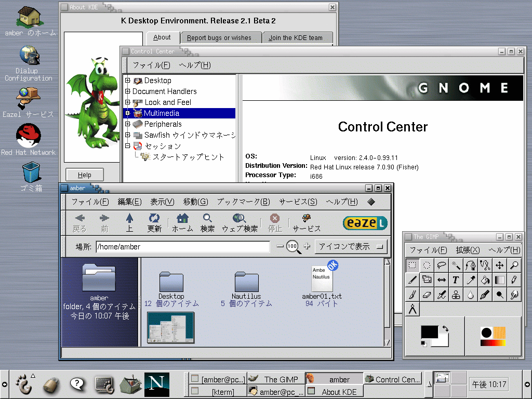Click the active gradient swatch in GIMP

click(493, 342)
